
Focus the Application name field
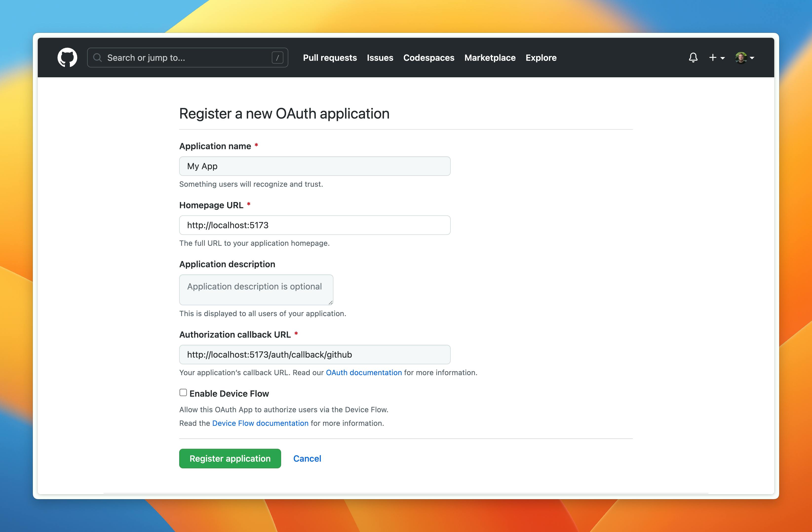(x=315, y=166)
